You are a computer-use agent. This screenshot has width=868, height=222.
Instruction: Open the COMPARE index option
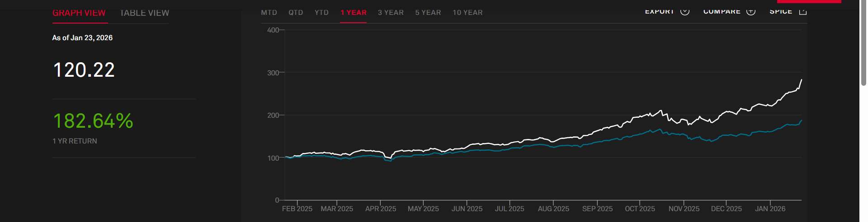(722, 11)
